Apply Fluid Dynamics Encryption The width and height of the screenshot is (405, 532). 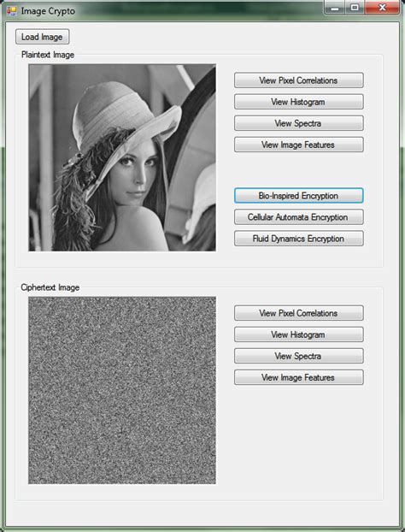pos(298,239)
